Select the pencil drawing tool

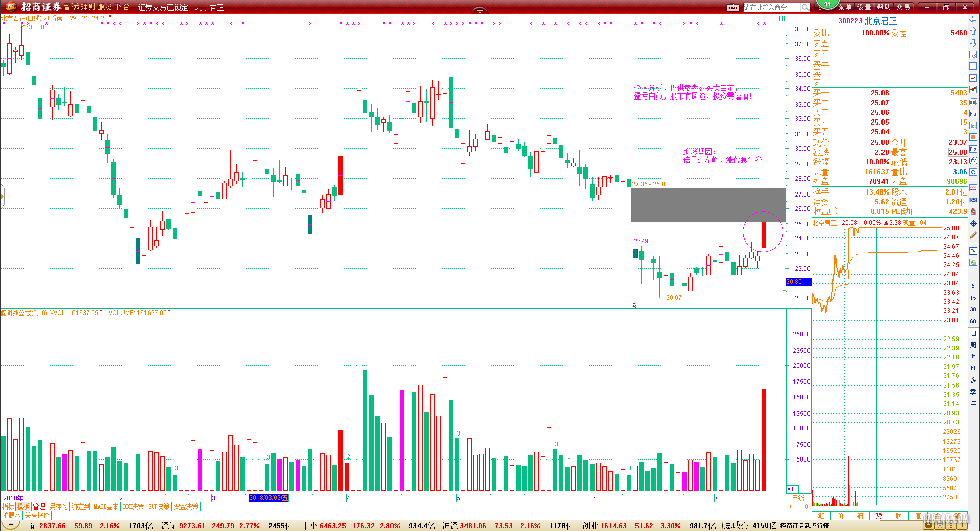point(973,235)
